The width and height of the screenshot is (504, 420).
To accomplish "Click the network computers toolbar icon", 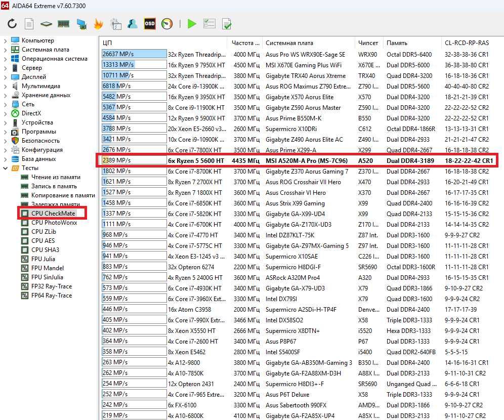I will [81, 24].
